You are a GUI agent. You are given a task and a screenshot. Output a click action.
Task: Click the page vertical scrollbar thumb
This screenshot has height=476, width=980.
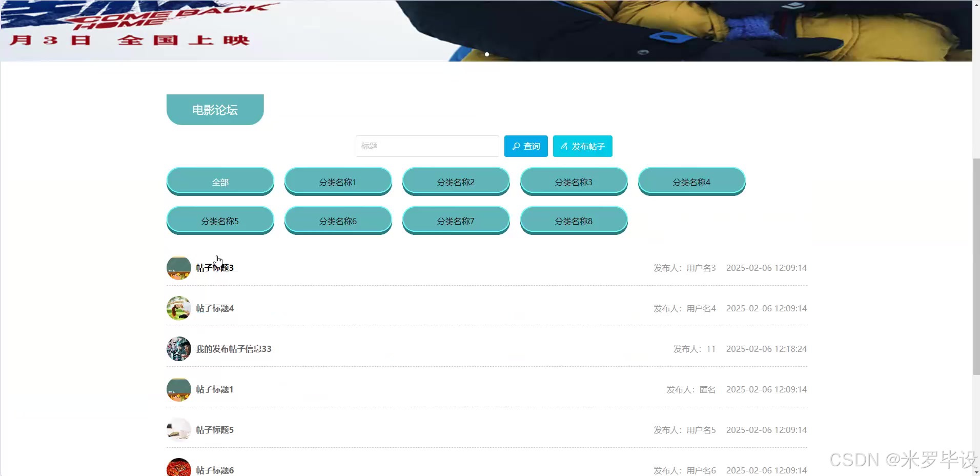click(x=976, y=267)
